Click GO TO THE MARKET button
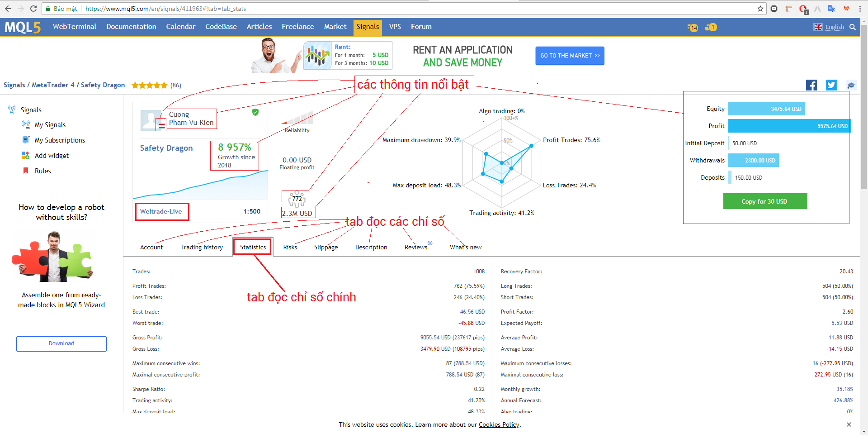868x448 pixels. (570, 56)
